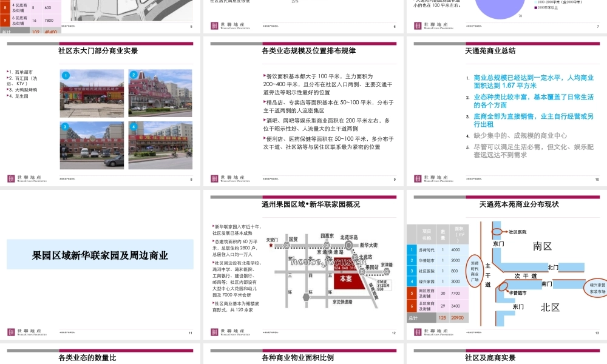The image size is (607, 364).
Task: Click the blue number 1 badge on the supermarket photo
Action: pos(66,75)
